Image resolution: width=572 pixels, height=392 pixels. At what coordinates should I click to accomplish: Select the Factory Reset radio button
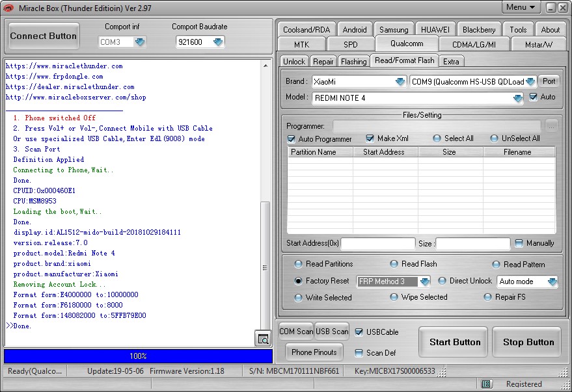click(299, 281)
